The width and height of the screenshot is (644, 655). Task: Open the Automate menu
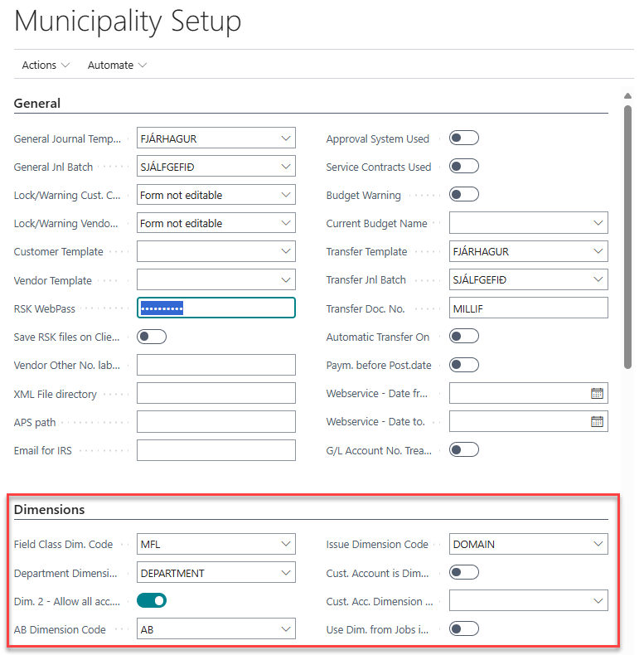point(117,65)
